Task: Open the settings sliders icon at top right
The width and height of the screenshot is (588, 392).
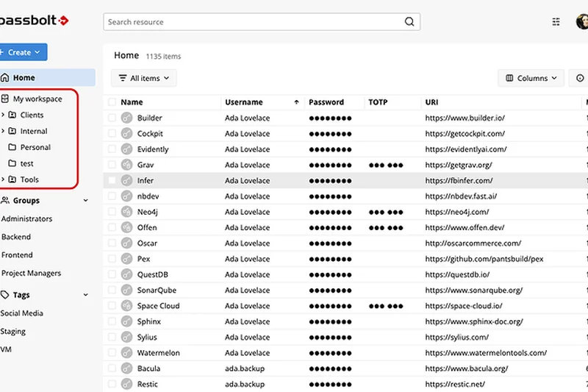Action: click(556, 22)
